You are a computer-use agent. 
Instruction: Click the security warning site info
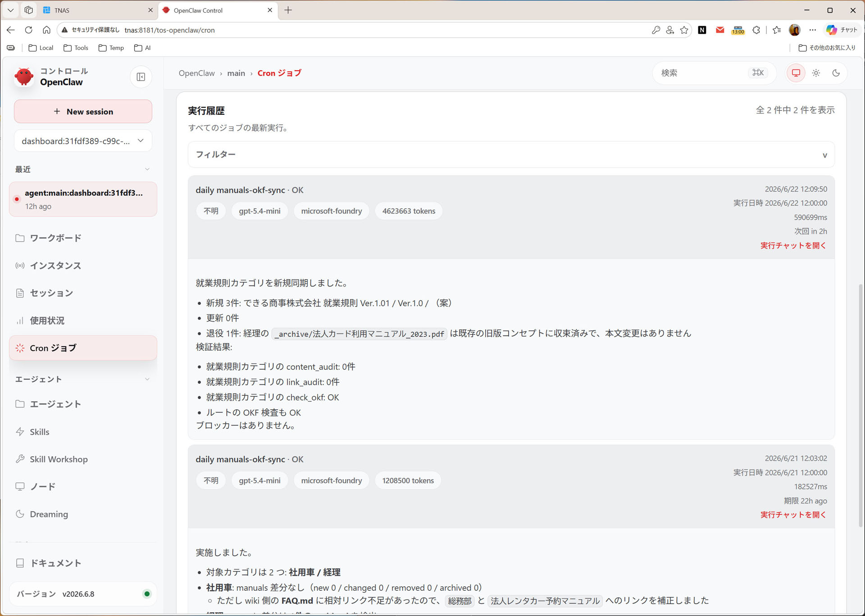click(91, 30)
